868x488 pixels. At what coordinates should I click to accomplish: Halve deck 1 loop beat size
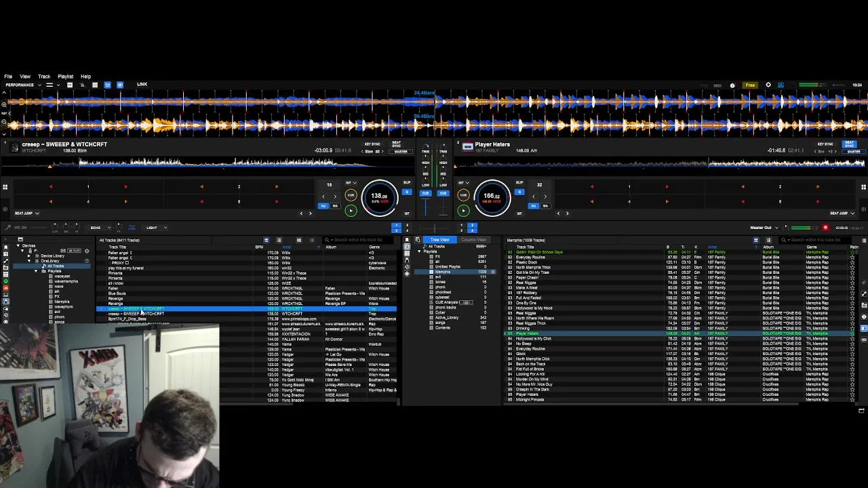(x=323, y=197)
